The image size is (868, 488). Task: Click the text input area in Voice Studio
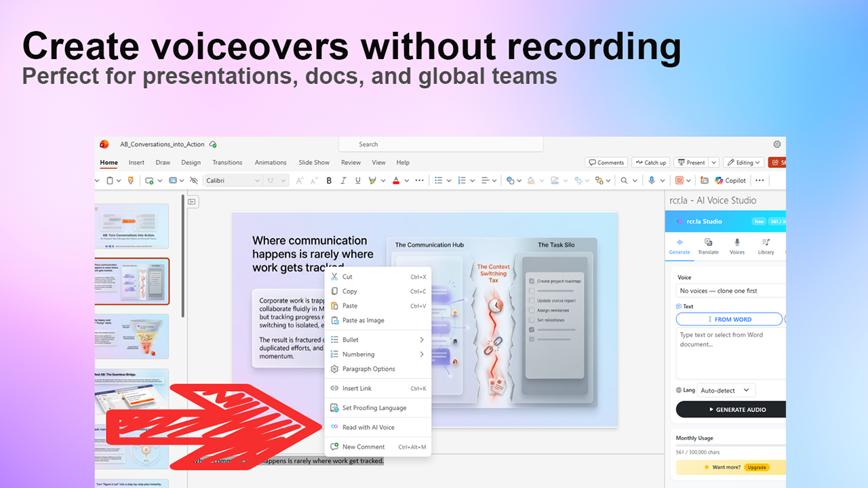(x=731, y=354)
